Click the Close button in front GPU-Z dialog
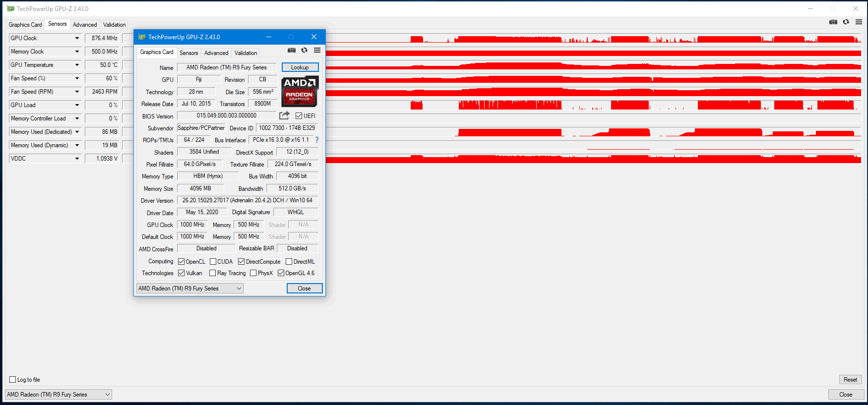 [304, 289]
